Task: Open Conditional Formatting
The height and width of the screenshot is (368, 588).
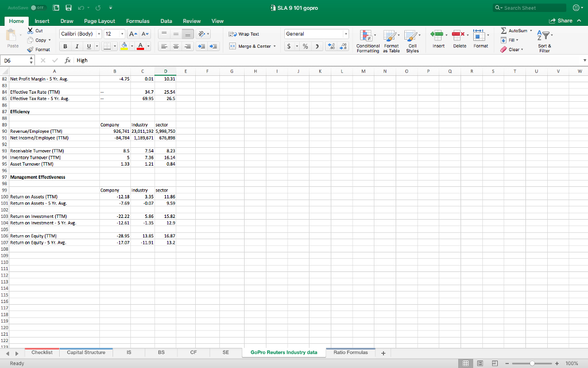Action: (367, 41)
